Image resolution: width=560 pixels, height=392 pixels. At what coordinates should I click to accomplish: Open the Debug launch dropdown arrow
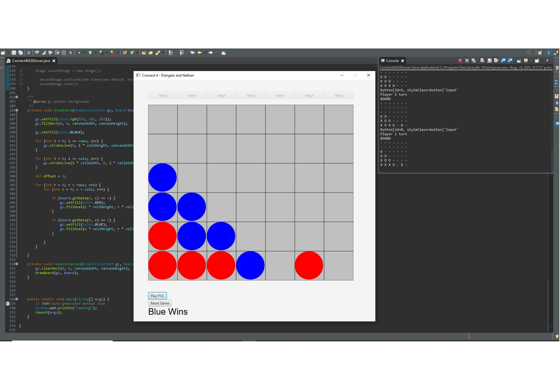(x=84, y=53)
